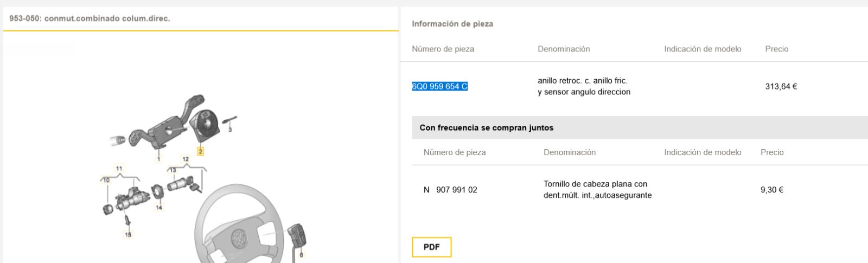Image resolution: width=868 pixels, height=263 pixels.
Task: Click part label 10 in the diagram
Action: coord(106,180)
